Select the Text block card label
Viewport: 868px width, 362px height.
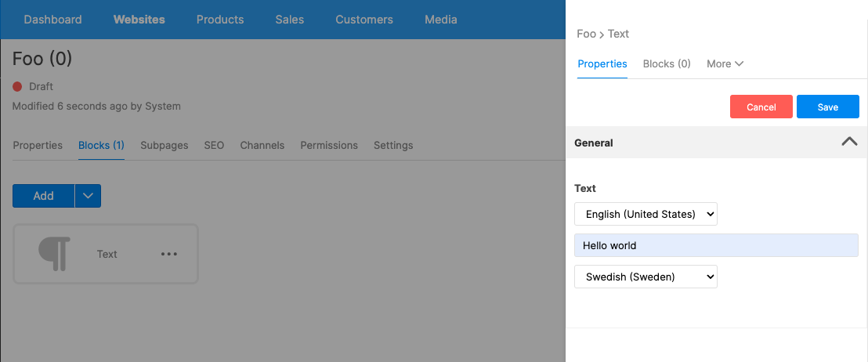click(107, 254)
